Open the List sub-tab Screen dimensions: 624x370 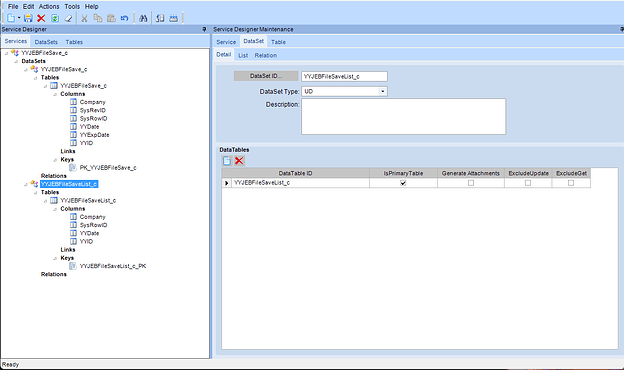point(243,55)
